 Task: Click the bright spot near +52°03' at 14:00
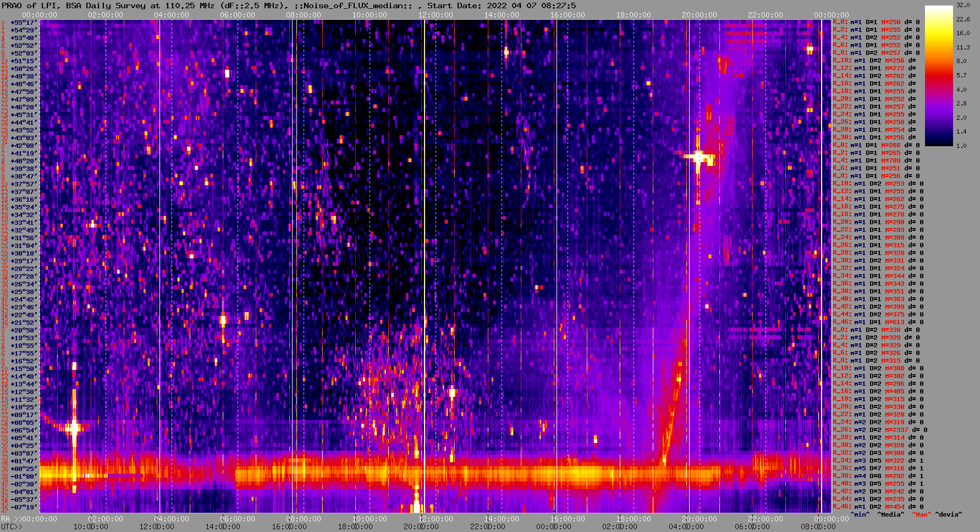coord(506,53)
